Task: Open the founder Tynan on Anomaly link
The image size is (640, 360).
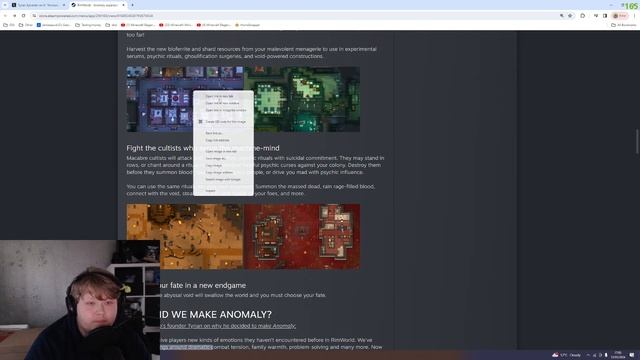Action: pos(228,326)
